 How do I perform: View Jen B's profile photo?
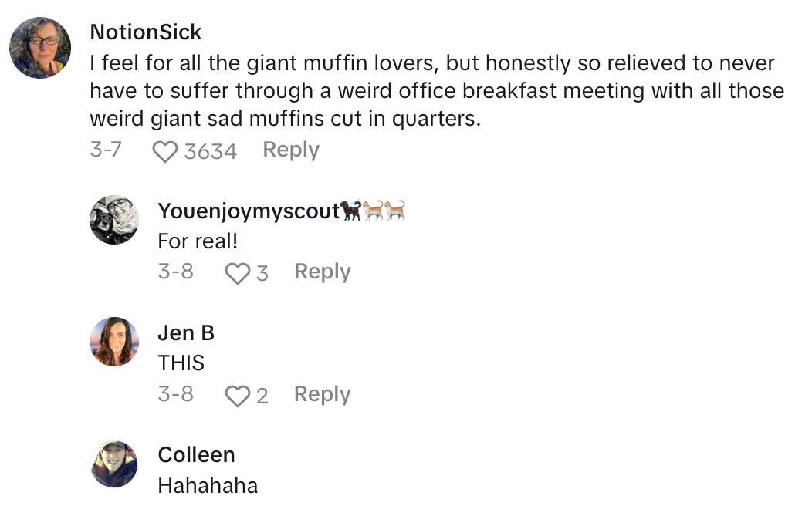[x=114, y=342]
